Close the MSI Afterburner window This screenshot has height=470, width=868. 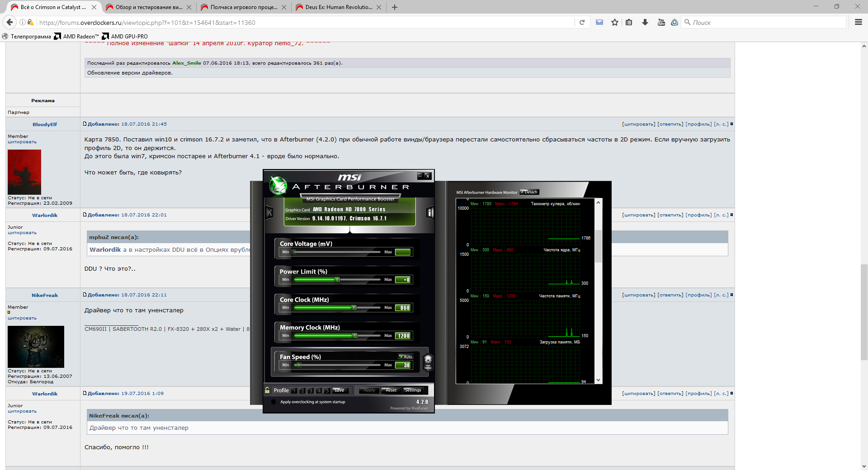pos(428,176)
